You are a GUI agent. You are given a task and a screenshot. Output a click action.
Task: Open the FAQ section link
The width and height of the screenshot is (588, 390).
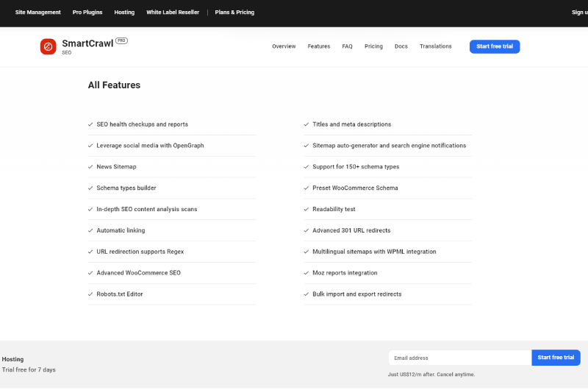pos(347,46)
